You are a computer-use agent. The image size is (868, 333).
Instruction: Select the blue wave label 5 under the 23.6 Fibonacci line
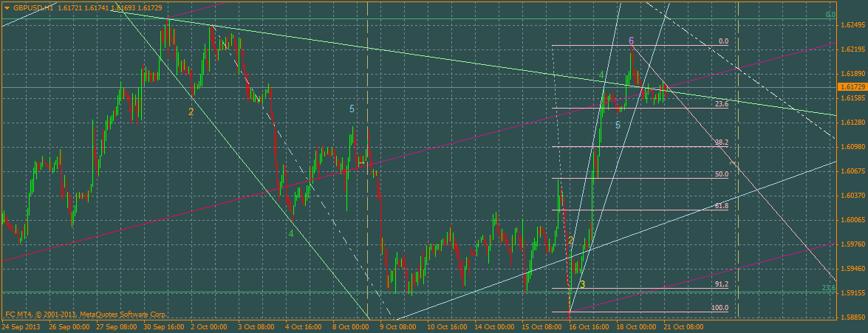[x=618, y=126]
